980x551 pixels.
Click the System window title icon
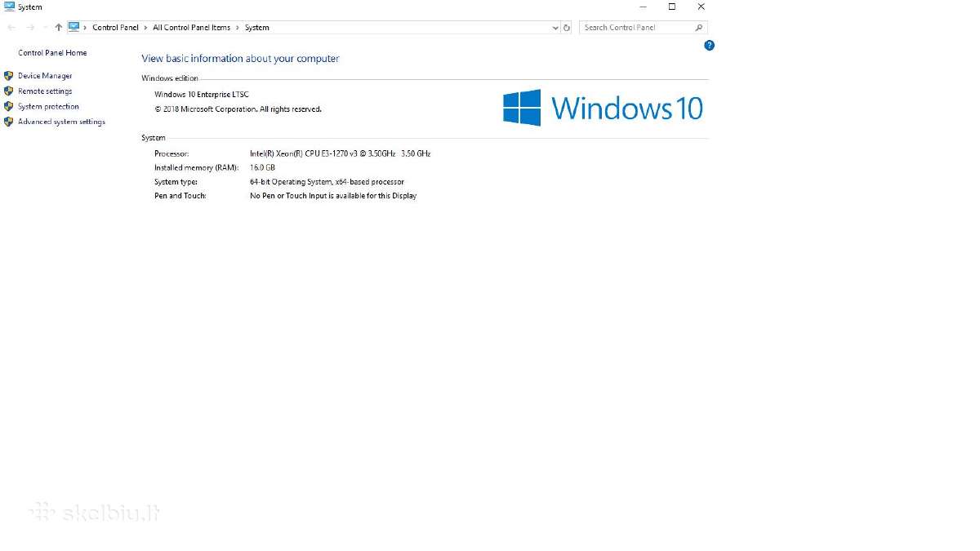coord(9,7)
